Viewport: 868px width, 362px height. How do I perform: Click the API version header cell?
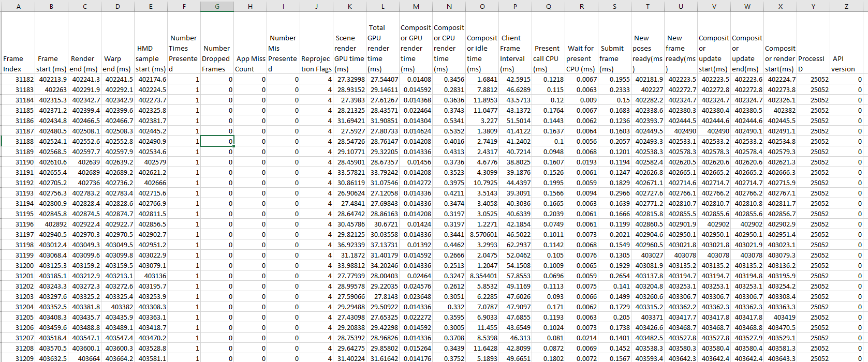click(x=846, y=43)
